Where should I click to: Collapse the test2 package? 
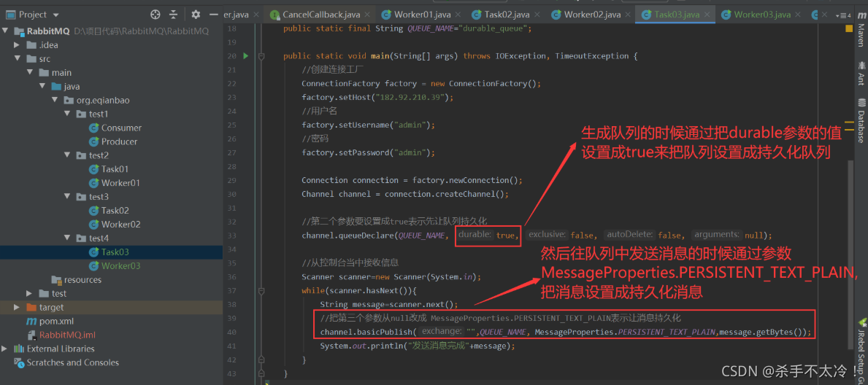click(x=66, y=155)
